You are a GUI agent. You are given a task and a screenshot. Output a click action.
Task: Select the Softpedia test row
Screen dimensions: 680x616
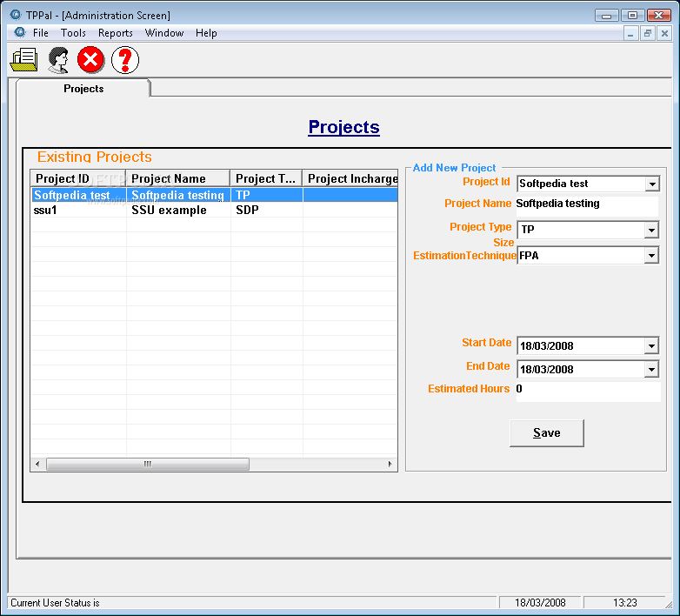tap(214, 195)
